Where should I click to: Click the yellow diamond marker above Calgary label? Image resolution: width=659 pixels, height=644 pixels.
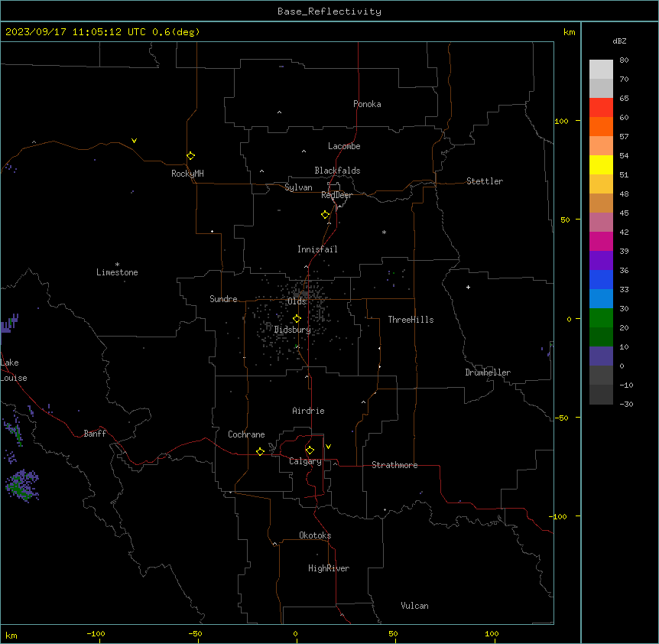click(310, 450)
